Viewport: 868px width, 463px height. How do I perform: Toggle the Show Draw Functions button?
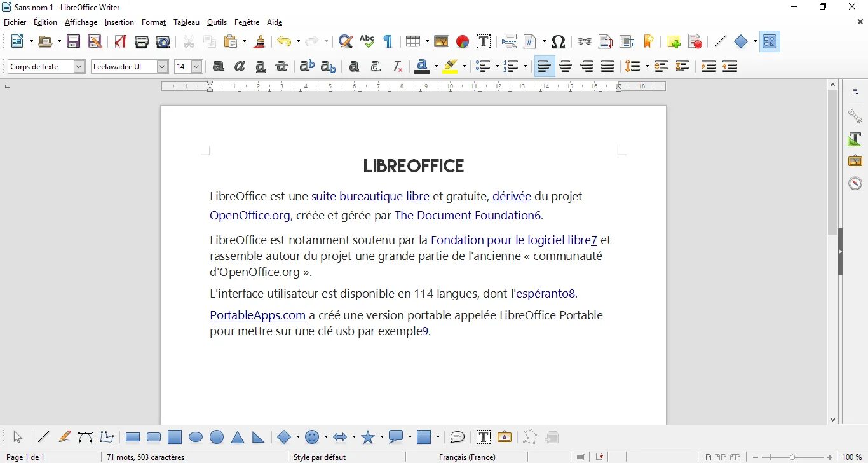click(x=770, y=42)
